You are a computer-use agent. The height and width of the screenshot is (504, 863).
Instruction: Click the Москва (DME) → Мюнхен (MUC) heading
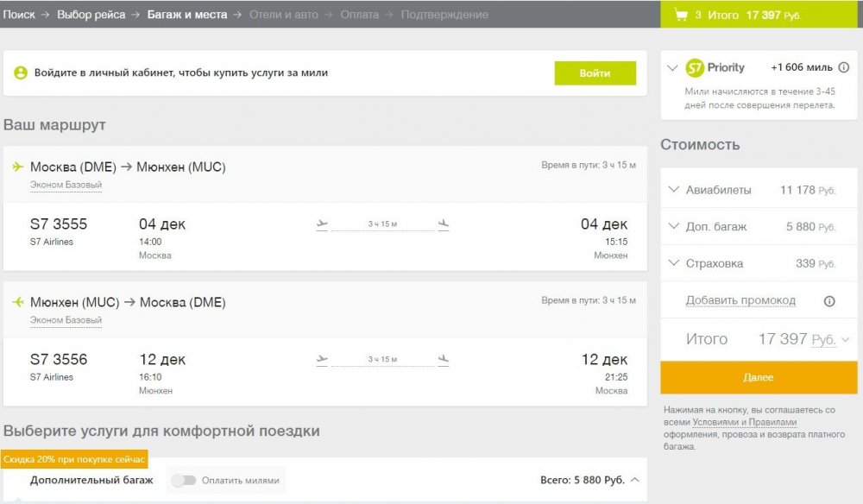coord(128,167)
